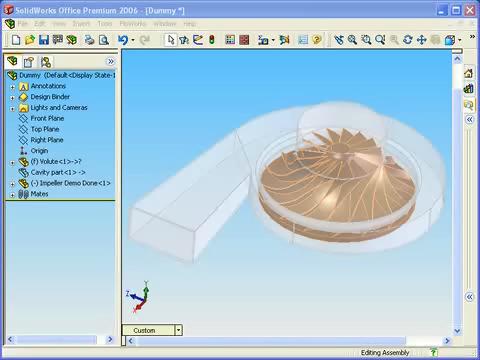Open the Edit menu

(x=40, y=24)
